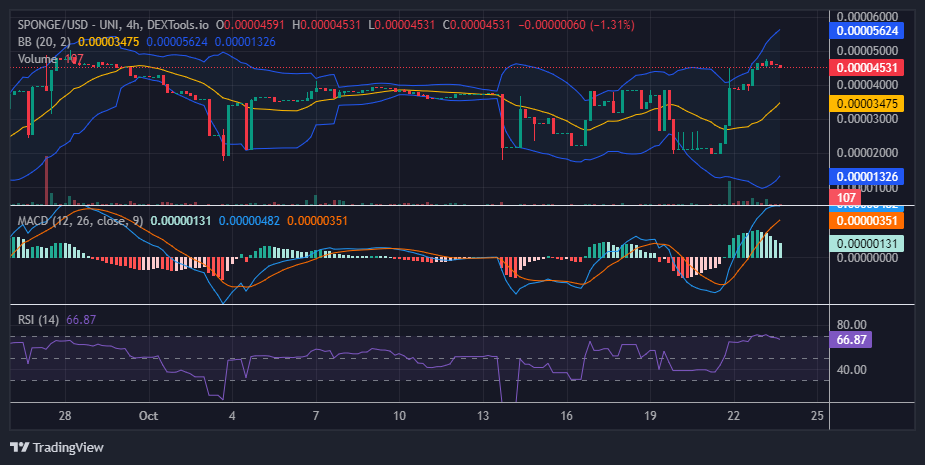The width and height of the screenshot is (925, 465).
Task: Click the volume value tag 107
Action: coord(845,198)
